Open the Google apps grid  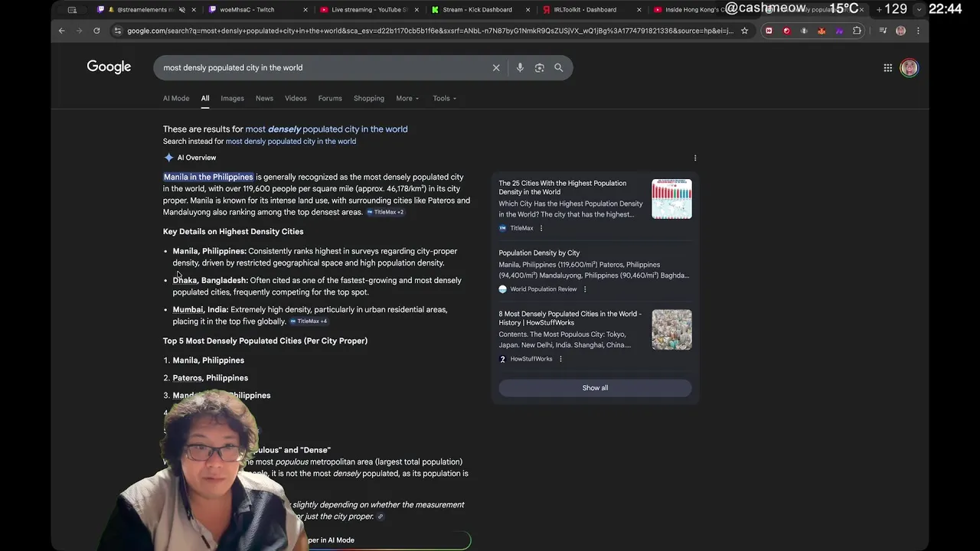[888, 67]
